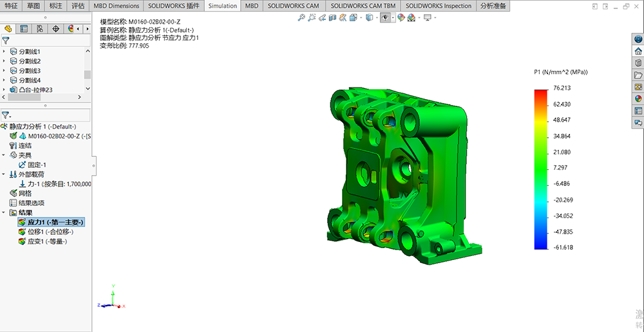Click the Zoom to Fit icon

tap(301, 18)
